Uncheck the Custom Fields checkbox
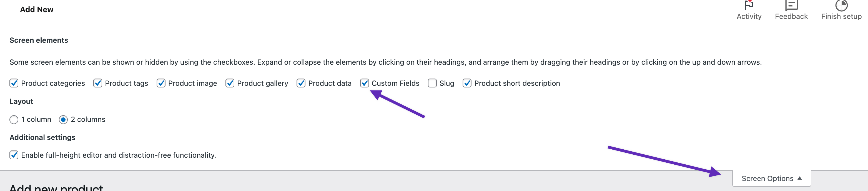 pyautogui.click(x=365, y=83)
